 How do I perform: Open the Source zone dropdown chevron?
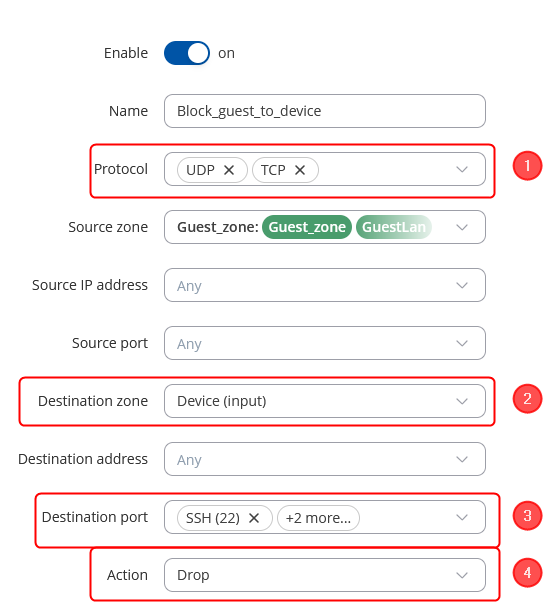(462, 227)
